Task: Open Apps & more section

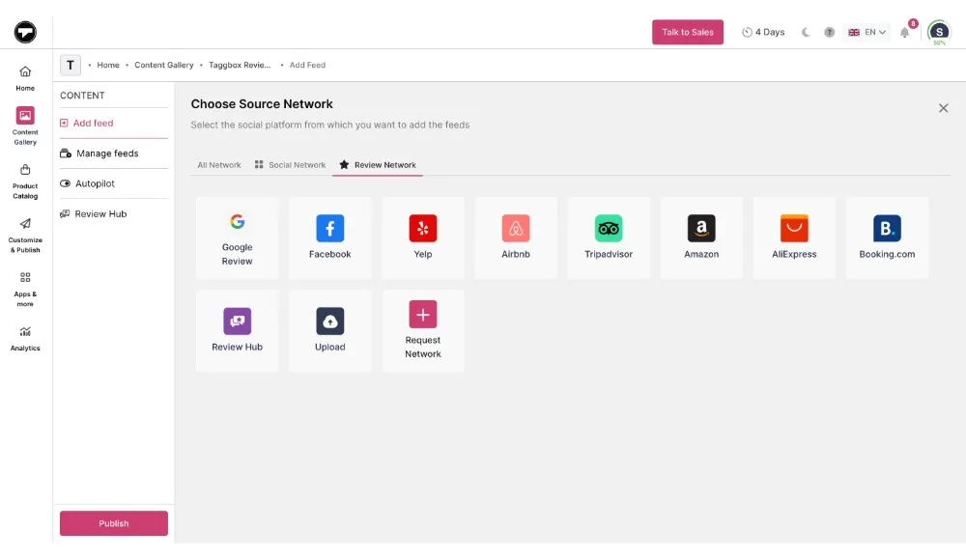Action: coord(25,290)
